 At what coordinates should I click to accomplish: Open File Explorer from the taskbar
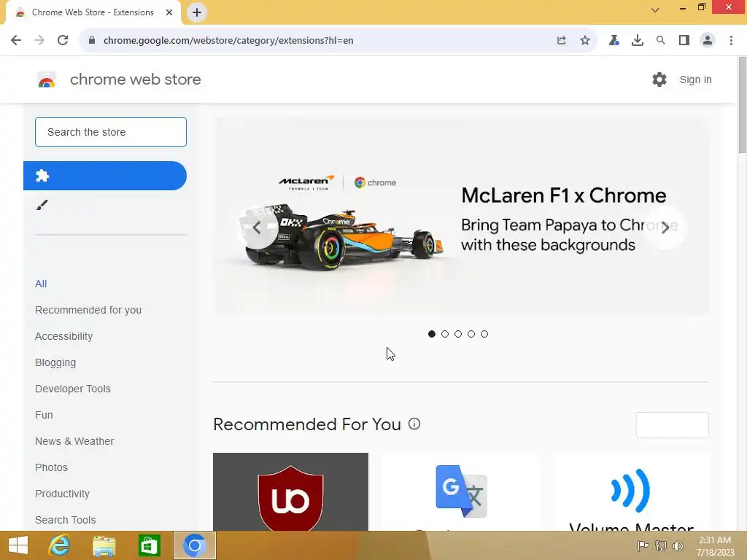click(x=104, y=545)
